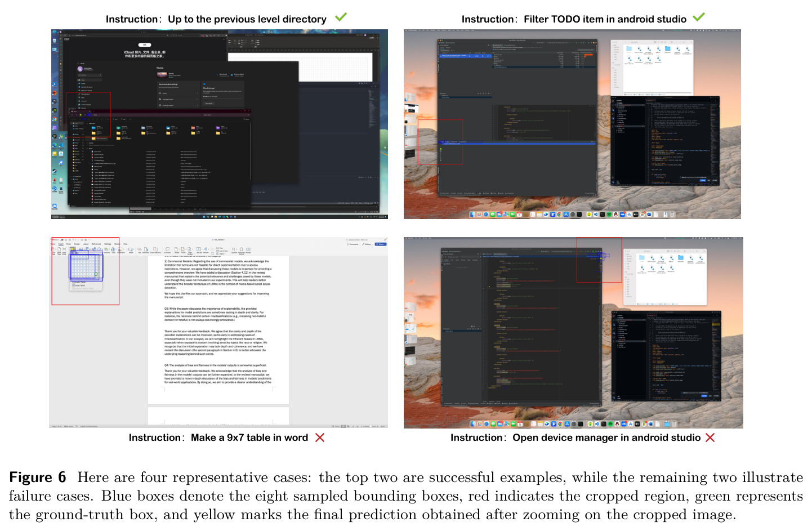Open the Comments pane in Word
Screen dimensions: 812x531
[353, 244]
